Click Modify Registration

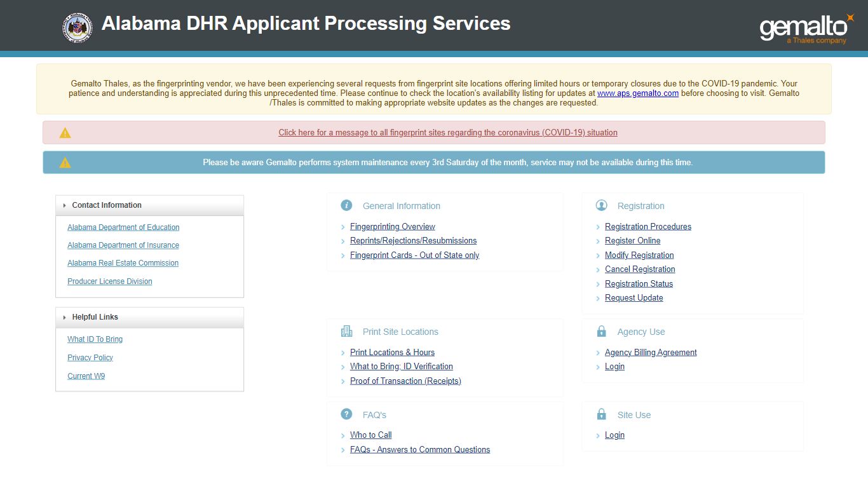[639, 255]
